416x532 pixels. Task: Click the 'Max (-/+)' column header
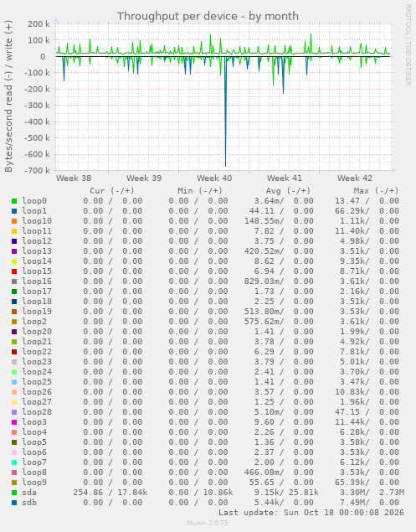click(377, 191)
